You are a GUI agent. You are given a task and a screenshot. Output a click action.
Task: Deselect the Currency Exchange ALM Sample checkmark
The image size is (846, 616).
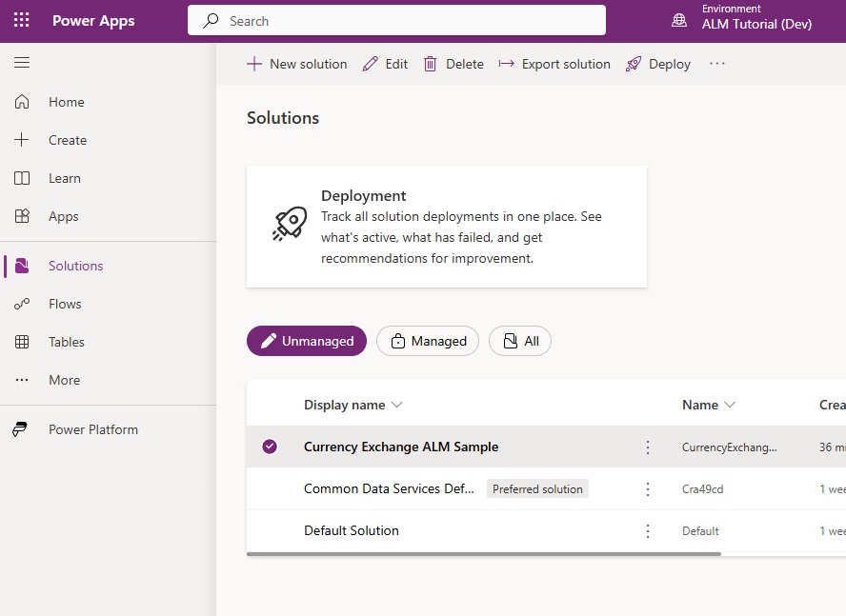coord(270,447)
